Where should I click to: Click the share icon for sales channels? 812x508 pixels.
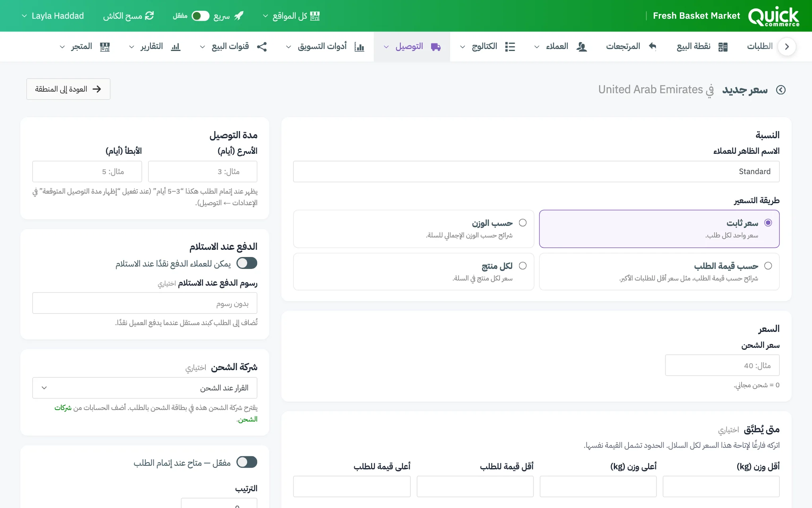262,47
